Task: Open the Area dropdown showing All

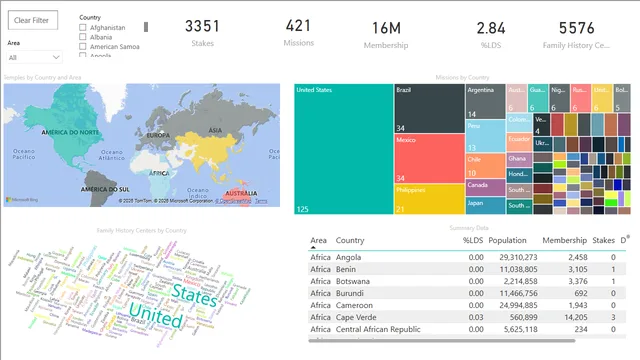Action: click(x=34, y=57)
